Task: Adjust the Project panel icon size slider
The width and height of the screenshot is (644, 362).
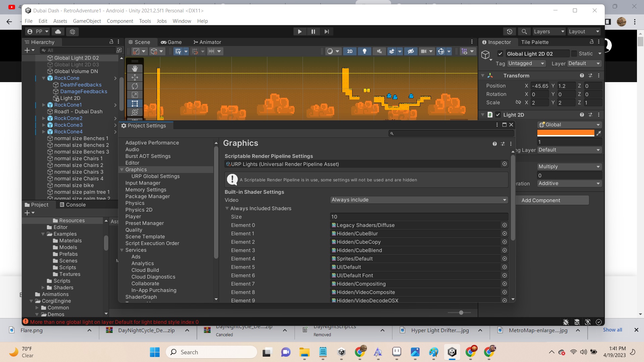Action: pyautogui.click(x=461, y=312)
